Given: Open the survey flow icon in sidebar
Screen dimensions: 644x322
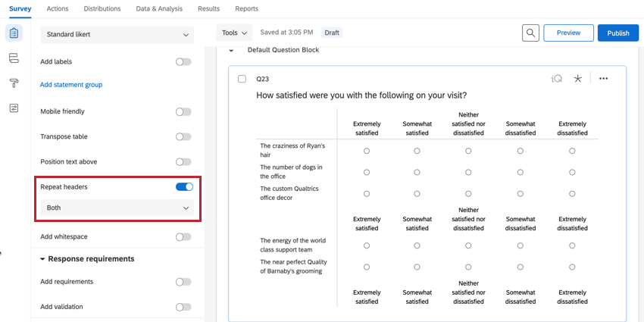Looking at the screenshot, I should [14, 58].
